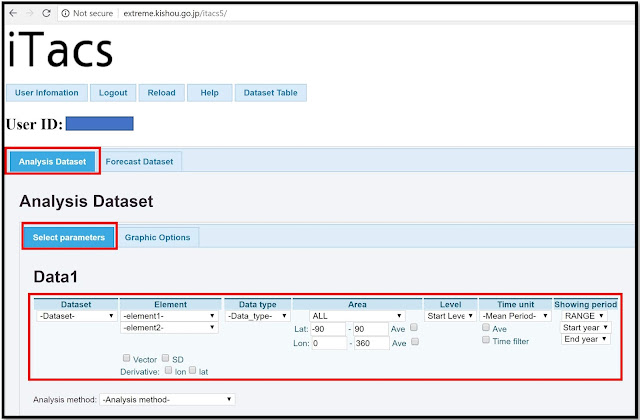
Task: Open the -element2- dropdown
Action: click(169, 327)
